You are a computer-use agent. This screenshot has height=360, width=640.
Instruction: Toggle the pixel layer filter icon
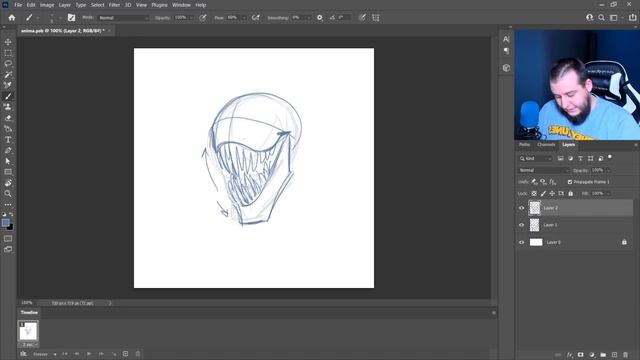pyautogui.click(x=560, y=158)
